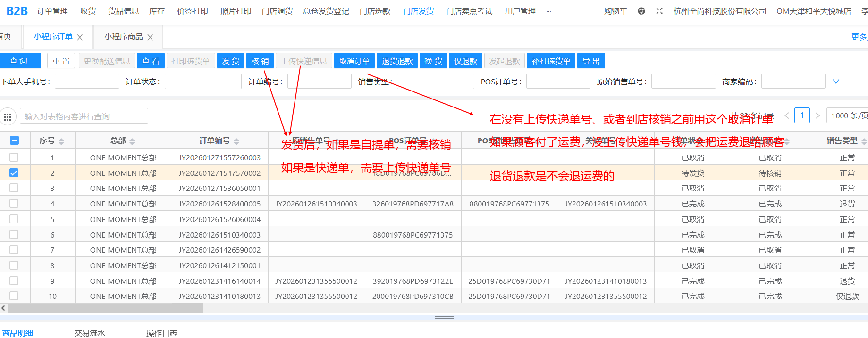The width and height of the screenshot is (868, 338).
Task: Expand more filters with the blue chevron
Action: tap(835, 82)
